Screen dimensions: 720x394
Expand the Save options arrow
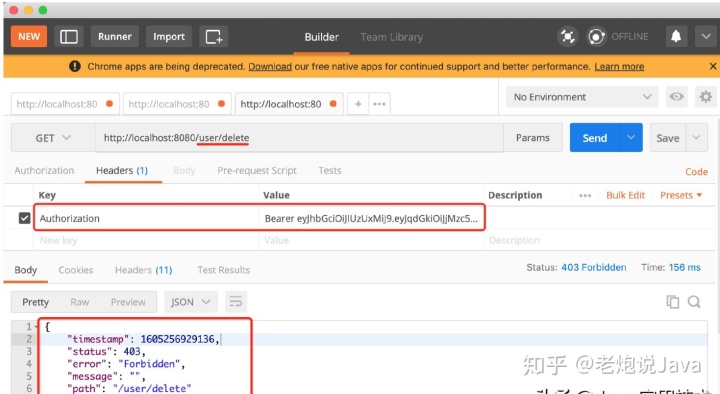click(697, 137)
